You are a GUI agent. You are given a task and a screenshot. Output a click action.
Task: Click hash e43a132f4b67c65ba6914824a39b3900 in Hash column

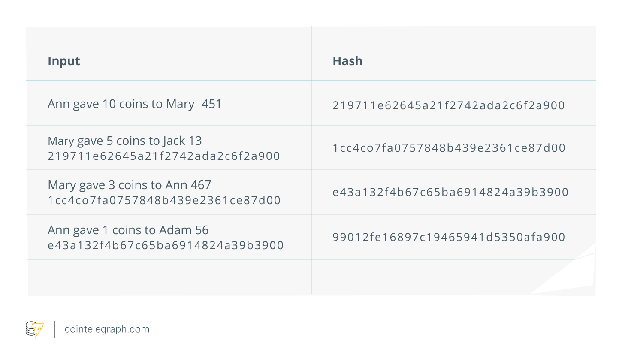point(450,192)
